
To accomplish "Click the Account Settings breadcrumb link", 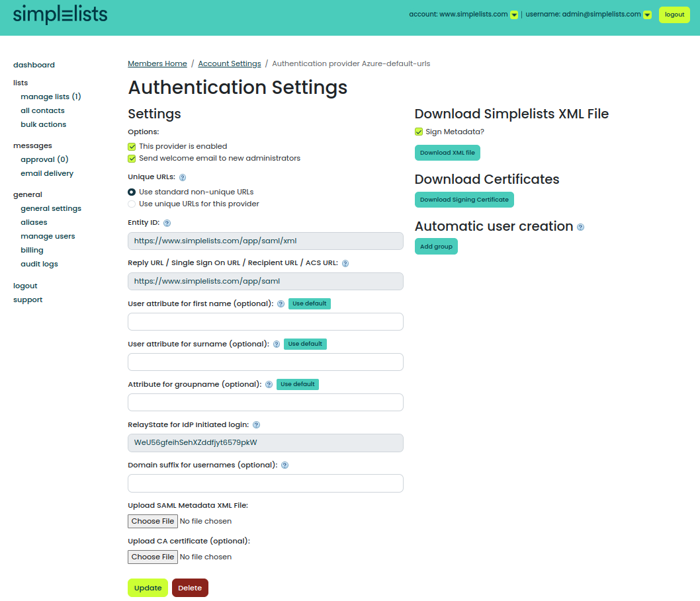I will 230,63.
